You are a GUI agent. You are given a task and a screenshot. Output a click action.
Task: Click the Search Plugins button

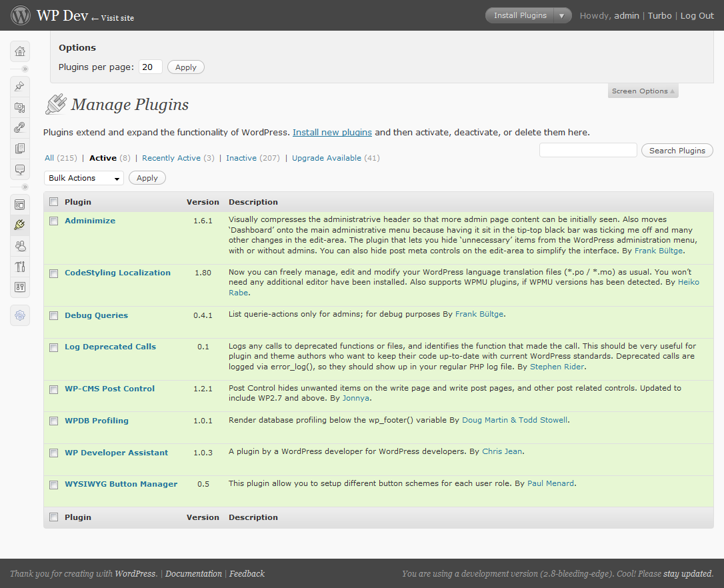click(x=677, y=151)
